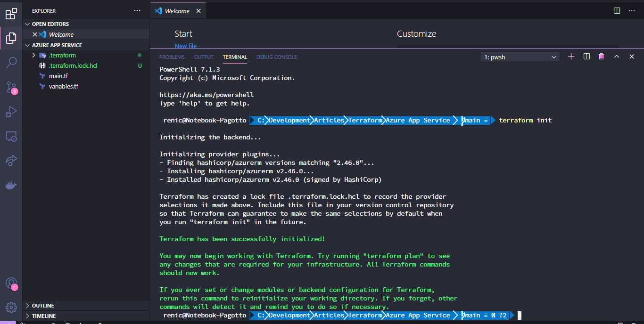Viewport: 644px width, 324px height.
Task: Expand the Timeline section
Action: [86, 316]
